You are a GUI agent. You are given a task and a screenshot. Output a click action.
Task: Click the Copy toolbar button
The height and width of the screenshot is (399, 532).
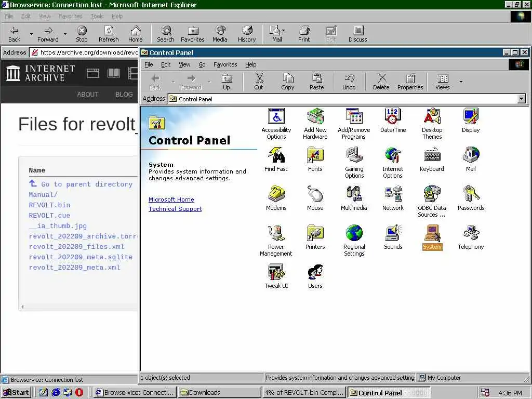pos(288,82)
